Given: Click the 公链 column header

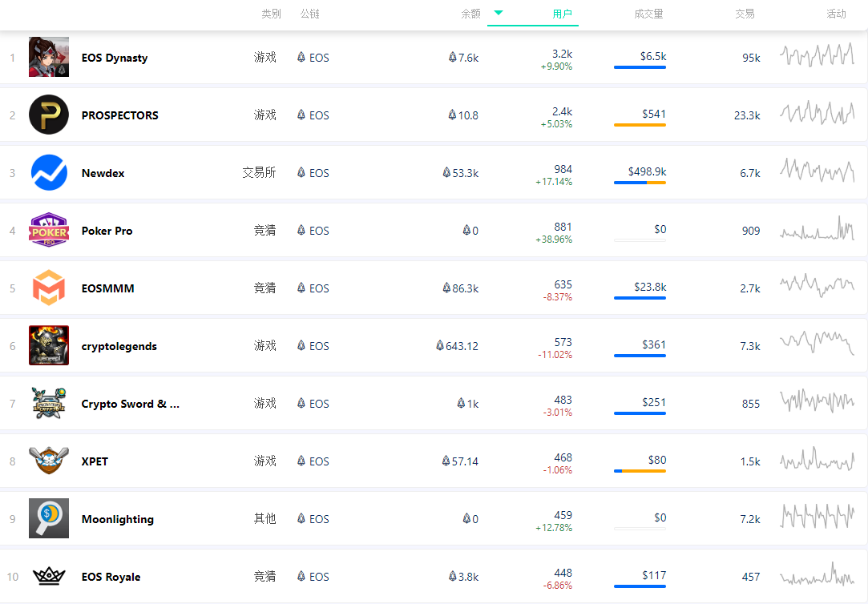Looking at the screenshot, I should pos(310,14).
